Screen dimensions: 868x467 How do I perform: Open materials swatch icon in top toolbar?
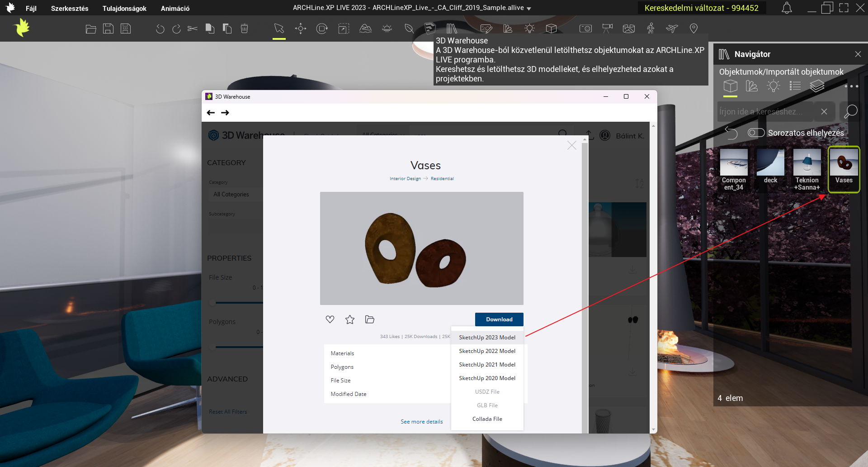point(508,29)
